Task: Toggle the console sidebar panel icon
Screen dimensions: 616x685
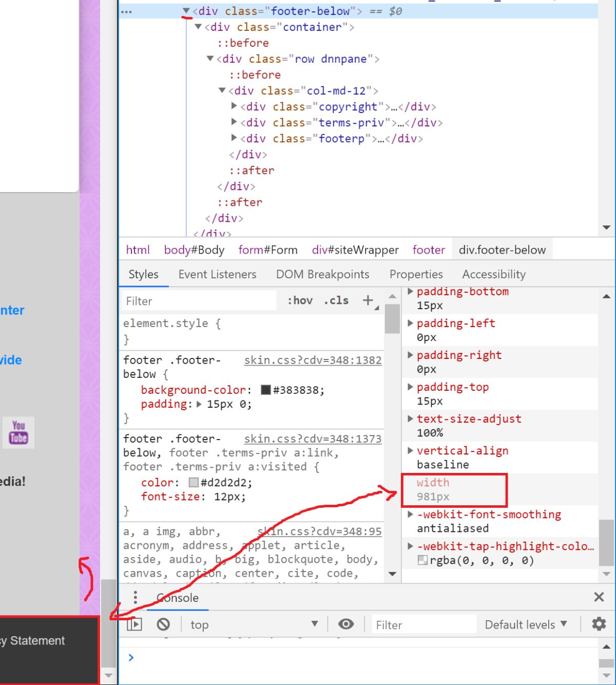Action: click(x=134, y=624)
